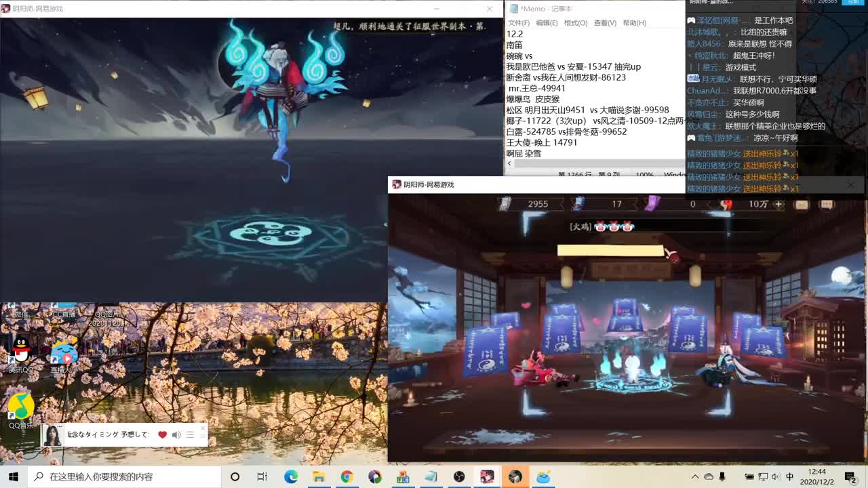Toggle the 中 input method indicator
The height and width of the screenshot is (488, 868).
coord(790,476)
